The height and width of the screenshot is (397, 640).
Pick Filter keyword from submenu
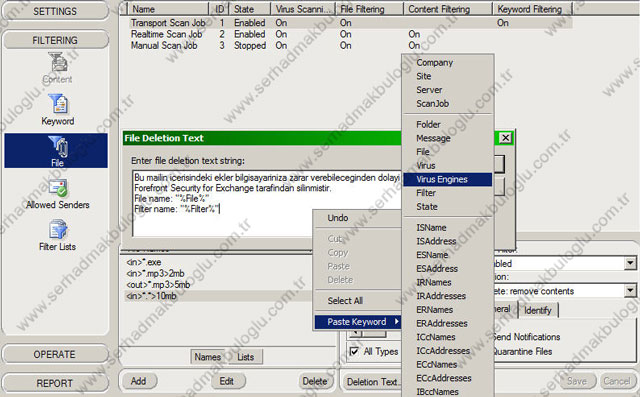click(x=447, y=193)
